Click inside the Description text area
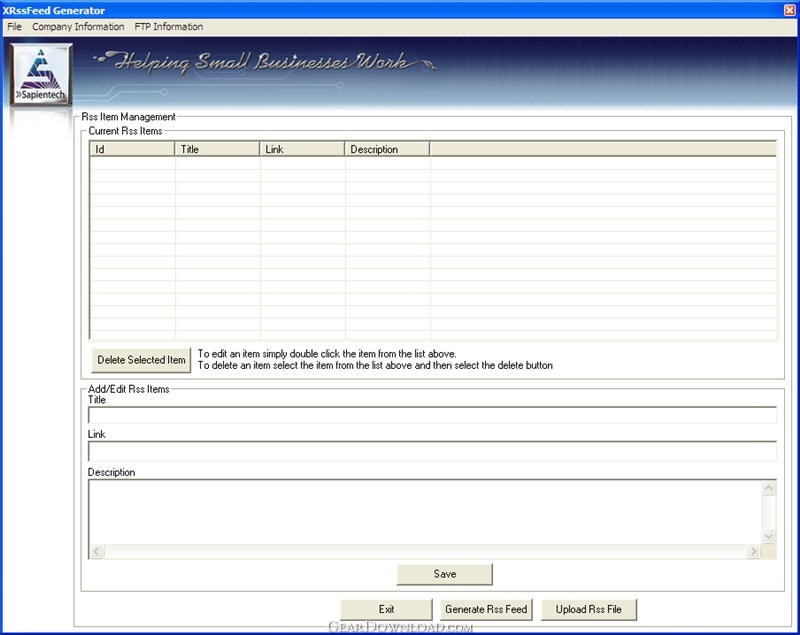The width and height of the screenshot is (800, 635). point(425,512)
